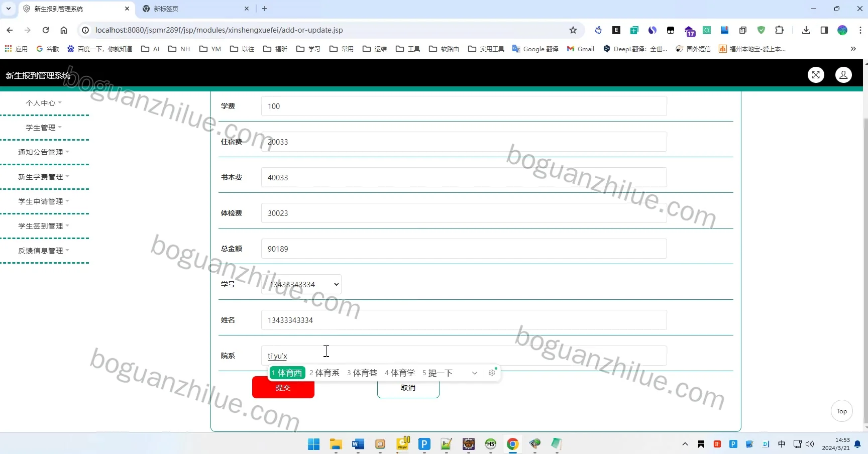Open the blue P app in taskbar
Screen dimensions: 868x454
pos(424,444)
